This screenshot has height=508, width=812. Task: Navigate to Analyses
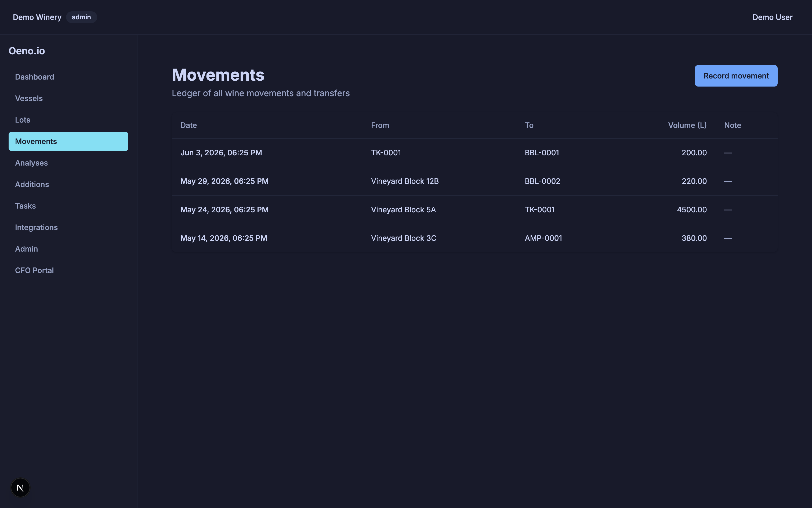(68, 163)
